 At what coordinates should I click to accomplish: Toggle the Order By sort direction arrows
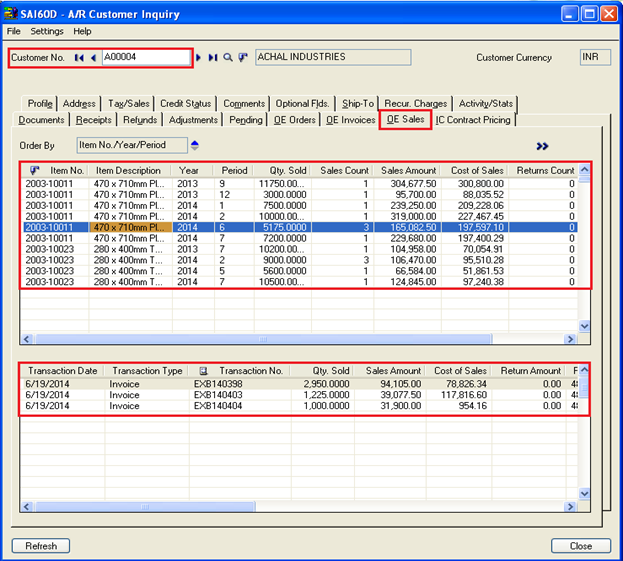click(194, 145)
